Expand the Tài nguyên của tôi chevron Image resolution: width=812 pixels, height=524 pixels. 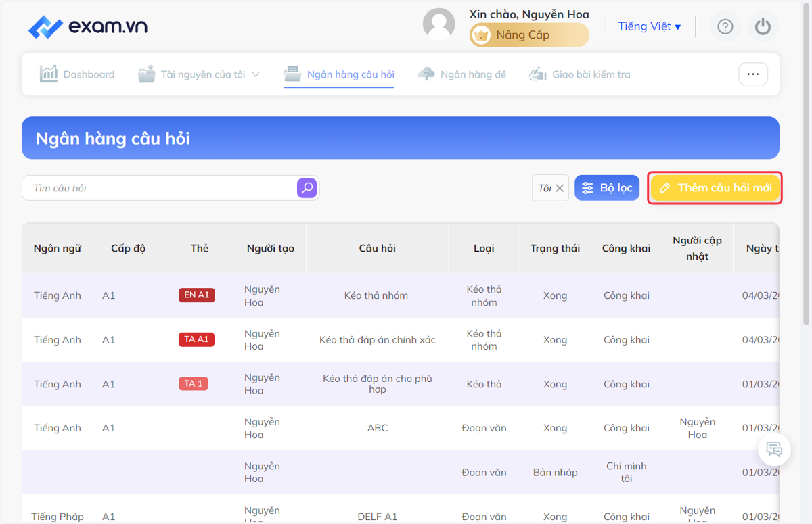[x=256, y=74]
